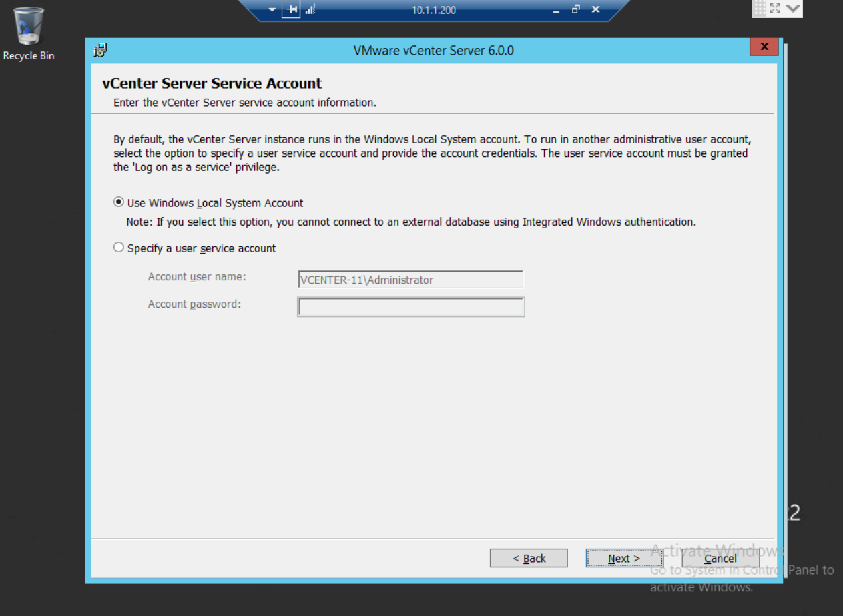Viewport: 843px width, 616px height.
Task: Click the installer icon in the vCenter title bar
Action: [101, 49]
